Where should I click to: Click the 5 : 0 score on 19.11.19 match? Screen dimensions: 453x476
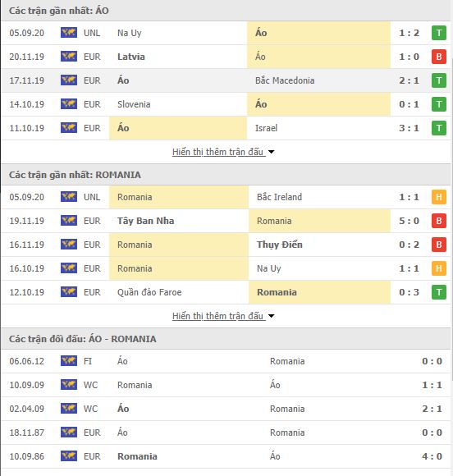[409, 221]
